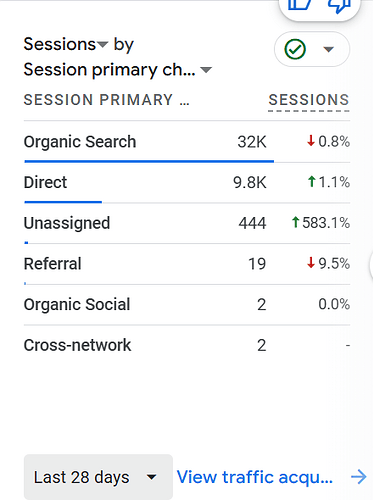Select the Direct channel row
Image resolution: width=373 pixels, height=500 pixels.
point(187,182)
